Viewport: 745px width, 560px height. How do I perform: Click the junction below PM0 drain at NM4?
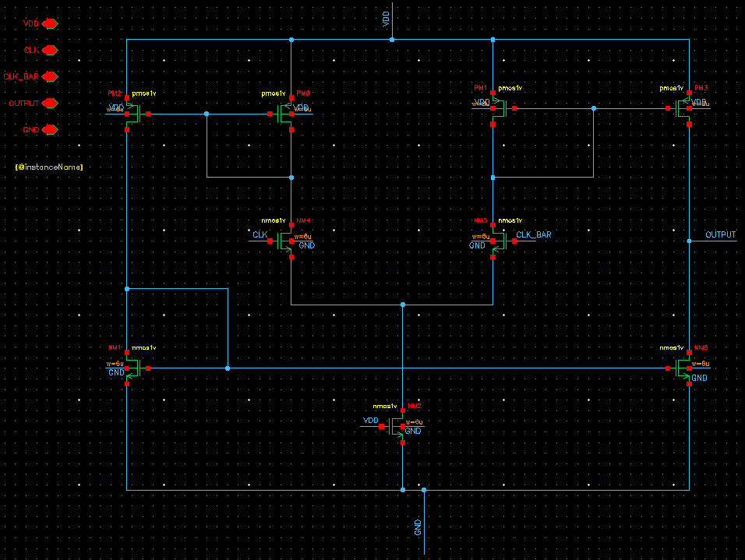pyautogui.click(x=291, y=177)
